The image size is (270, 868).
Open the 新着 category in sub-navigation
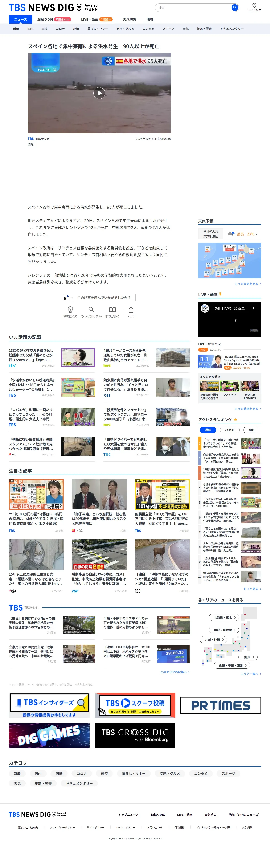click(x=16, y=29)
